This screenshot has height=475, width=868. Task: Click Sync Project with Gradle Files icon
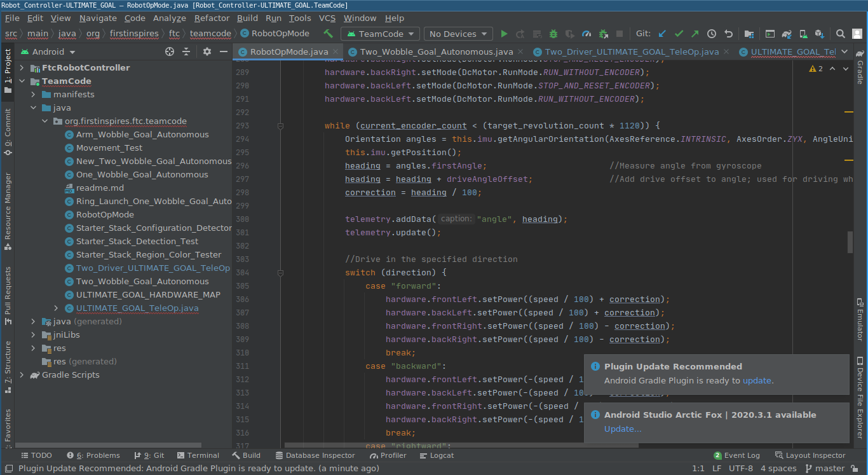787,34
